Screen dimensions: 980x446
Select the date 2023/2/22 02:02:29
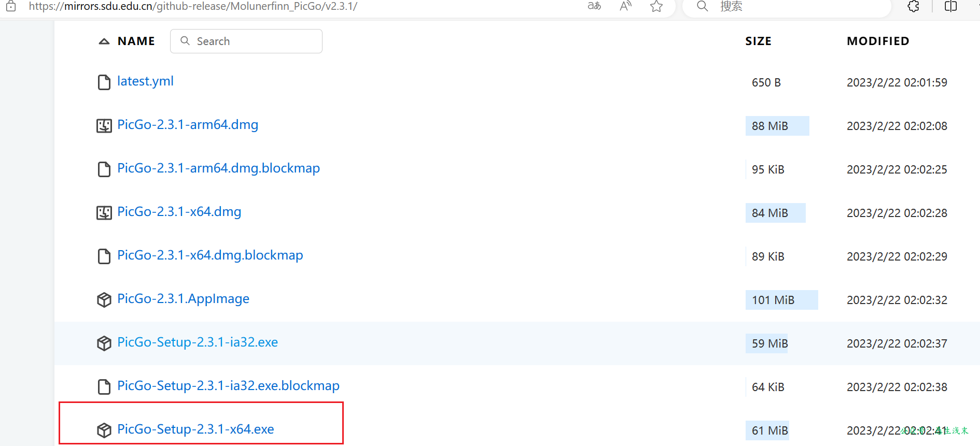pos(897,256)
